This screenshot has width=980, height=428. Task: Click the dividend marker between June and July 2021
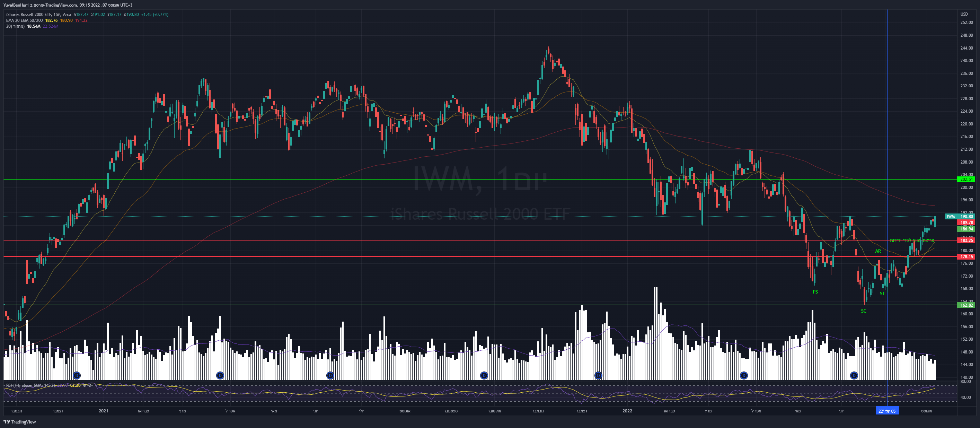point(330,376)
